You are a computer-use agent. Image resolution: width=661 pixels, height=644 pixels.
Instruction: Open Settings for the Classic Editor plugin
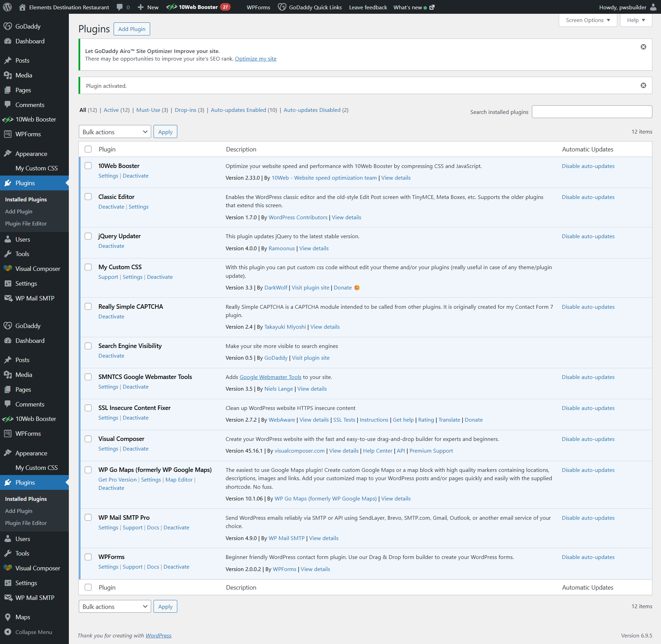(139, 207)
